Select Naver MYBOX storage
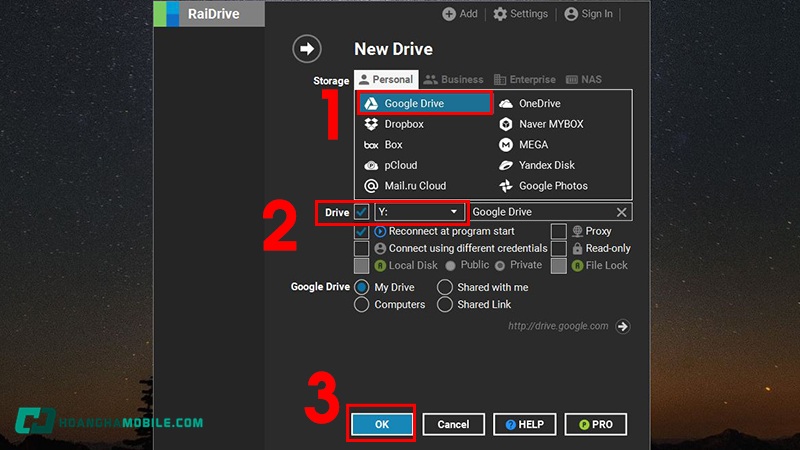This screenshot has height=450, width=800. click(x=541, y=124)
